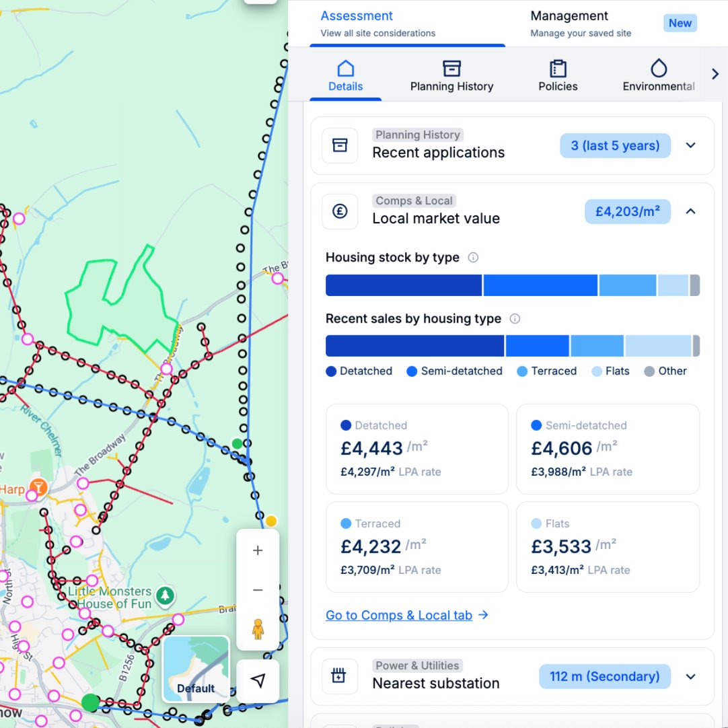Collapse the Local market value section

point(690,211)
